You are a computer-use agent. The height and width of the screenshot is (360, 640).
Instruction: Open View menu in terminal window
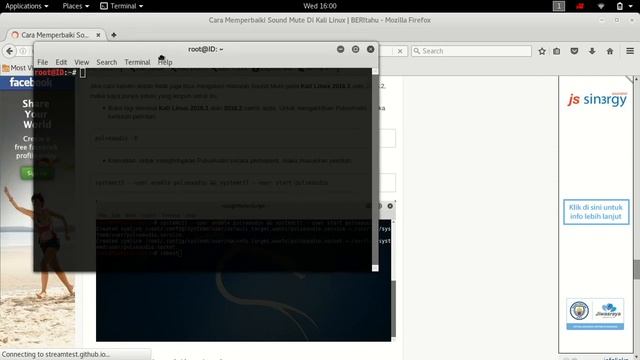82,62
